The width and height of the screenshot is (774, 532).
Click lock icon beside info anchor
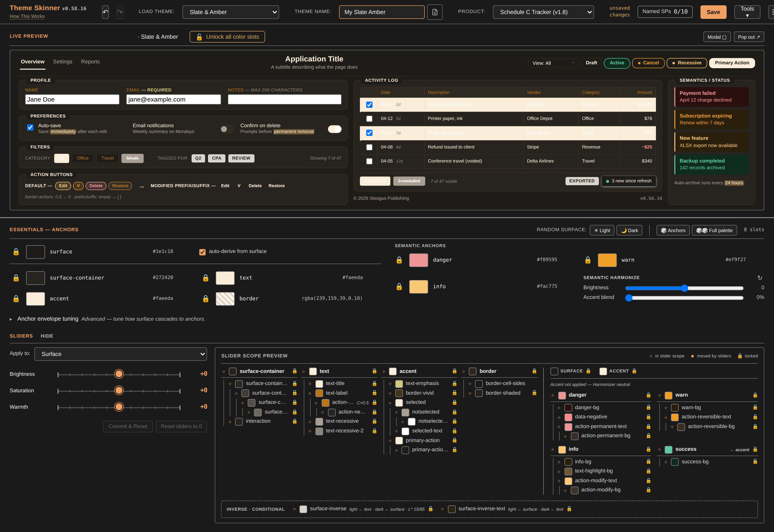[399, 287]
